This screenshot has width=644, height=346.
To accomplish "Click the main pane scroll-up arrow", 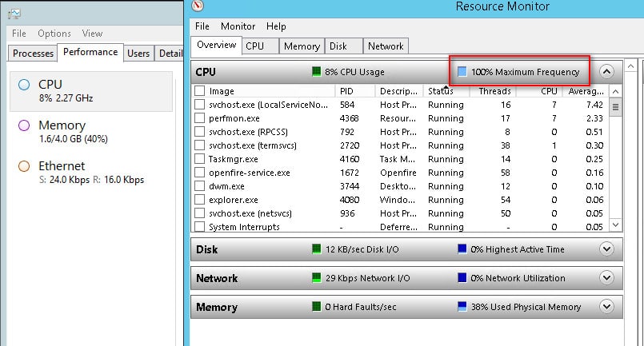I will tap(631, 66).
